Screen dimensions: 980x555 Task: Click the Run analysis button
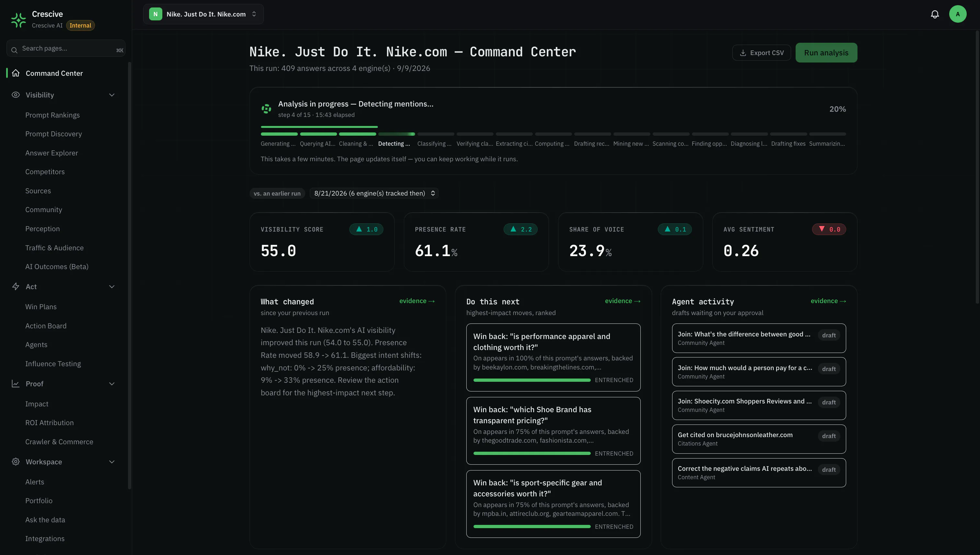click(x=826, y=52)
